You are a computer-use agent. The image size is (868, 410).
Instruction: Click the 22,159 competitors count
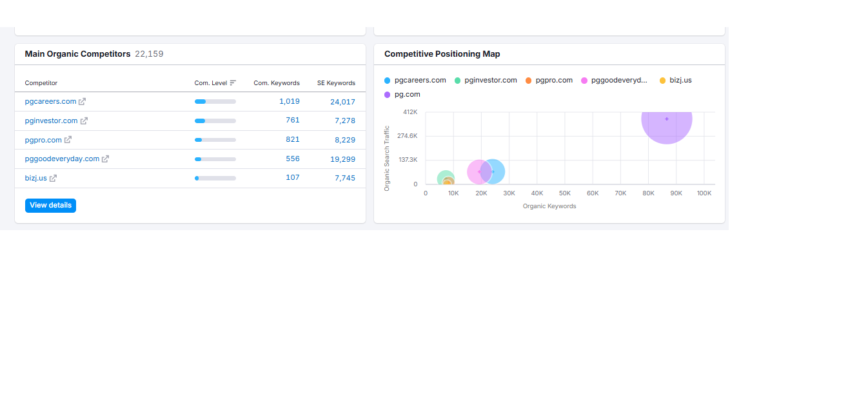click(x=149, y=54)
